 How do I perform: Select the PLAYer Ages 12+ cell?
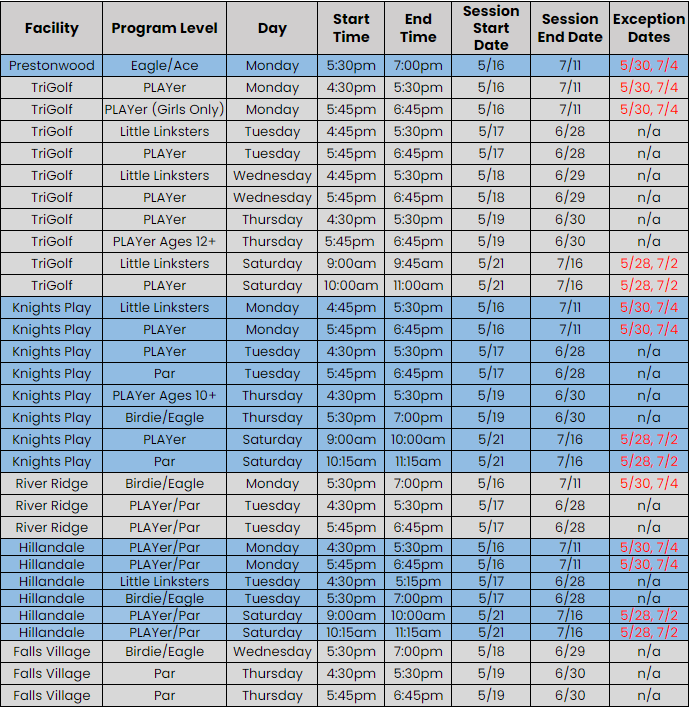164,242
